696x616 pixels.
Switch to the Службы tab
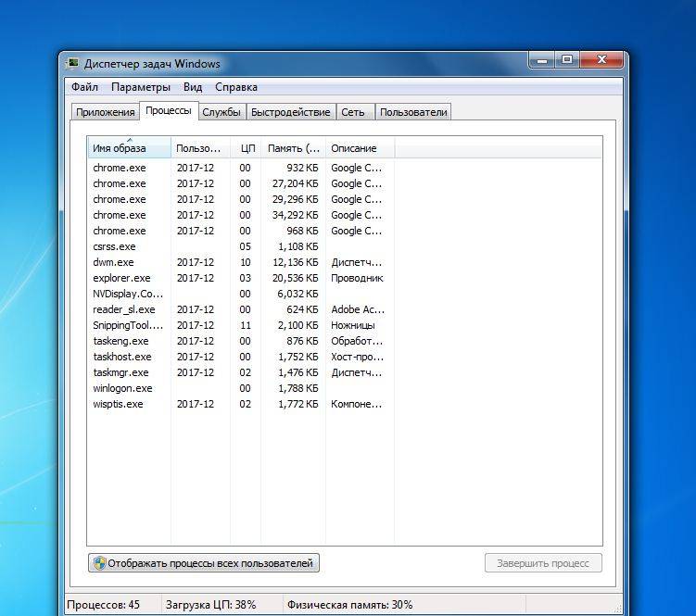click(221, 112)
